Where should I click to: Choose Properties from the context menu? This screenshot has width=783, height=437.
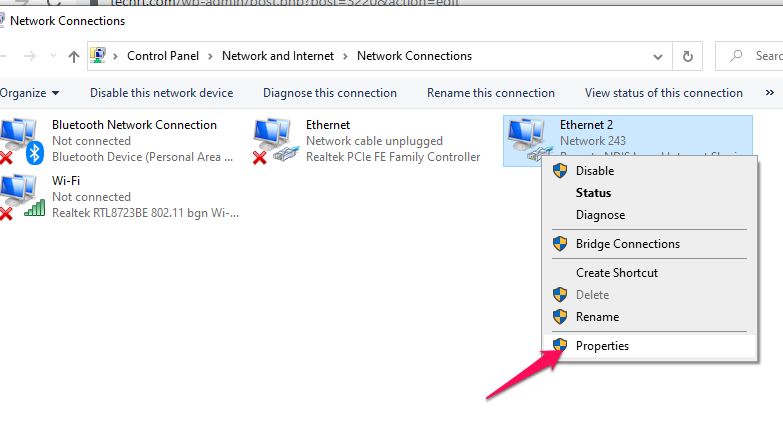(x=602, y=346)
